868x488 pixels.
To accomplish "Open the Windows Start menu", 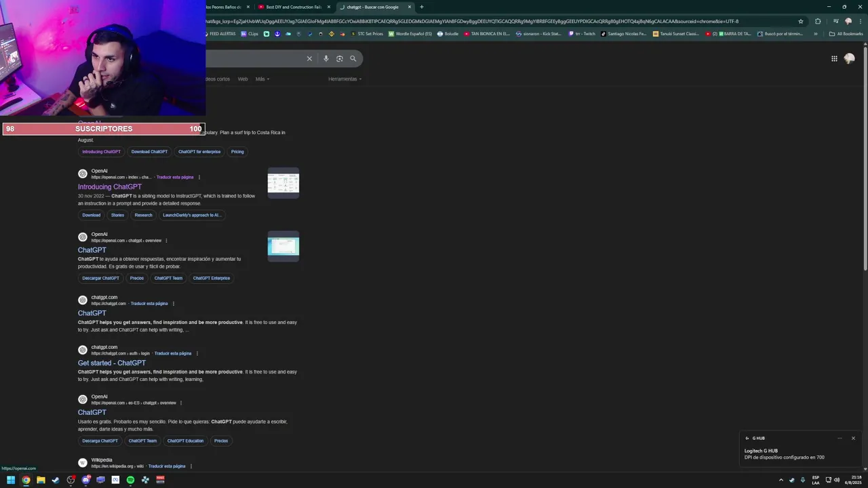I will pos(11,480).
